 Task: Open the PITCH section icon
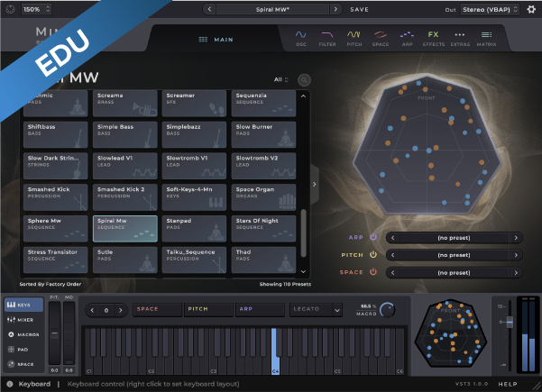click(x=354, y=39)
